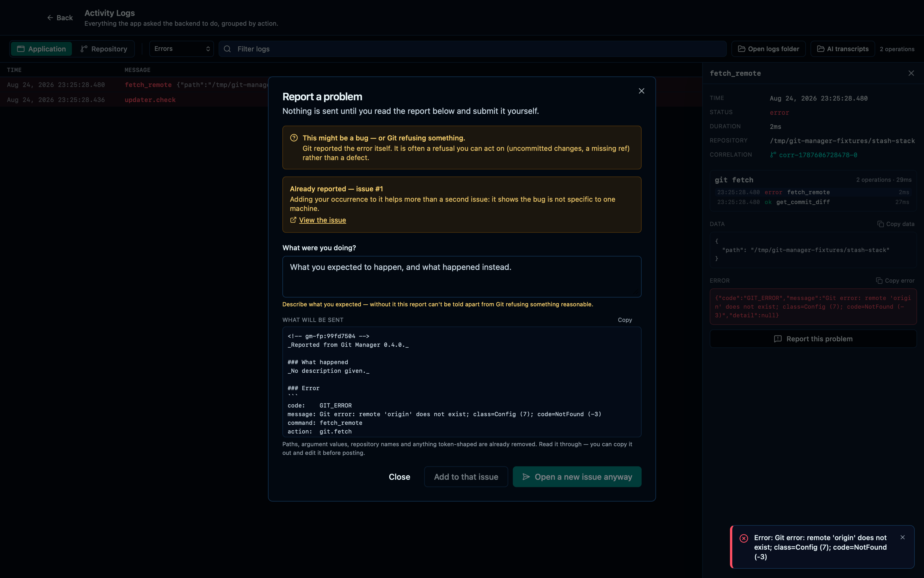Click the TIME column header
This screenshot has height=578, width=924.
[x=14, y=70]
